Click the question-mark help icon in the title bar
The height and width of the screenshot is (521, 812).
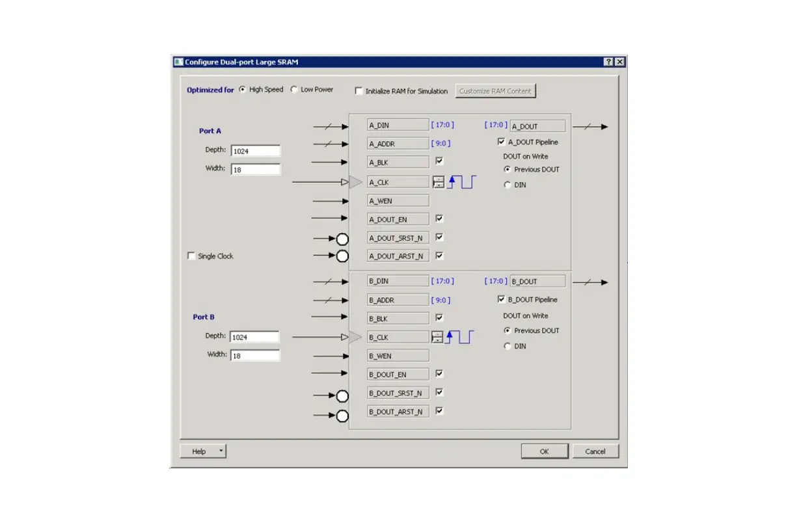coord(607,62)
